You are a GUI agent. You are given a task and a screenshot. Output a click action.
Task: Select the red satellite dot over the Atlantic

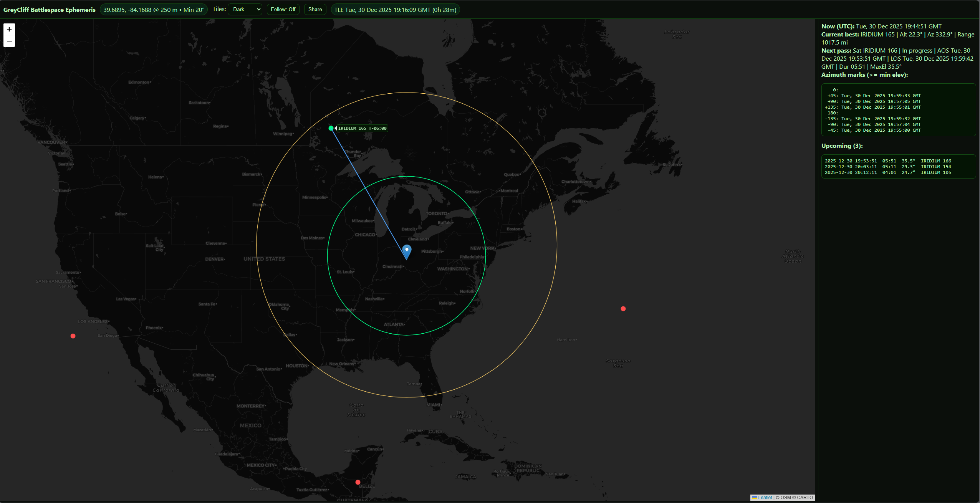(x=623, y=308)
